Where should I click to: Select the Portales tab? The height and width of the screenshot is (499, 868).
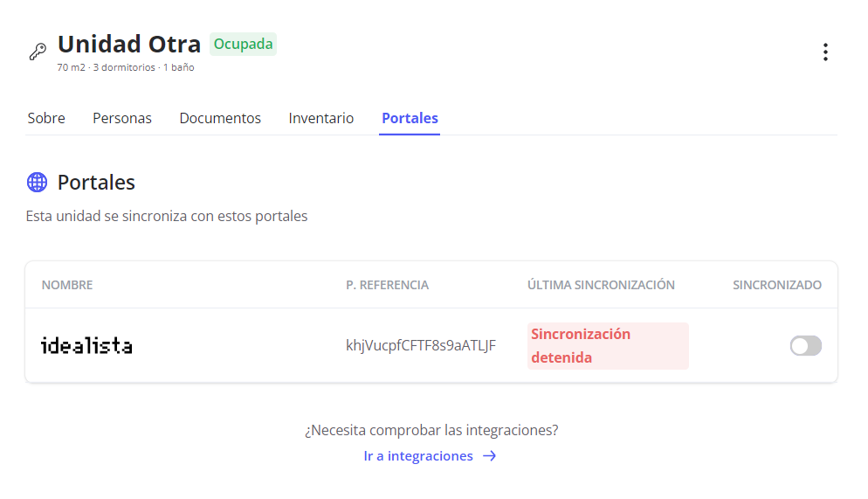click(410, 118)
